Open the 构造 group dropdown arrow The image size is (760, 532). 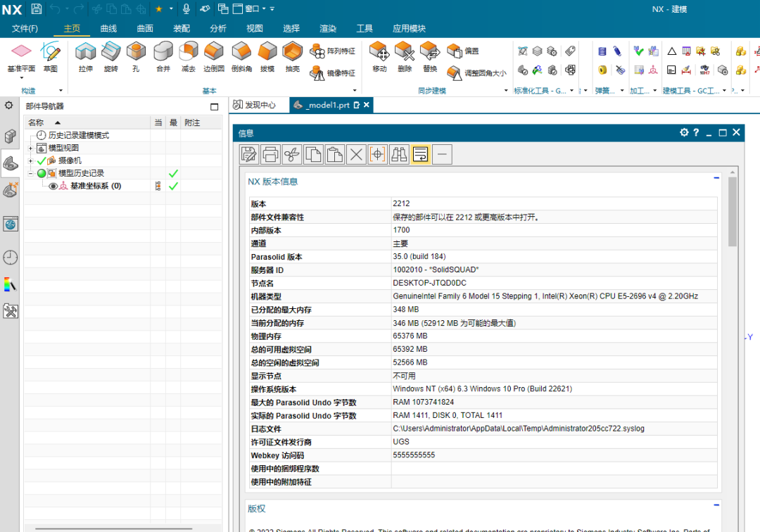coord(61,91)
